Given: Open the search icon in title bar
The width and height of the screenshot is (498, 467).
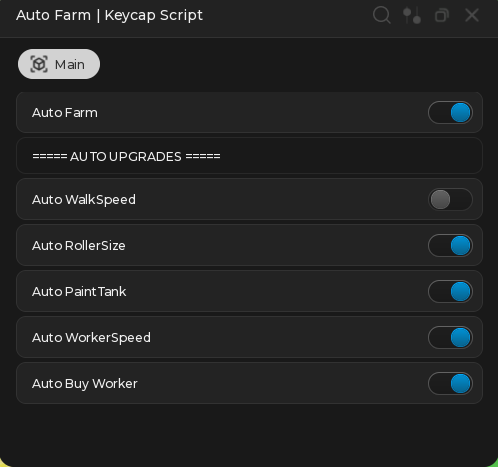Looking at the screenshot, I should (382, 15).
